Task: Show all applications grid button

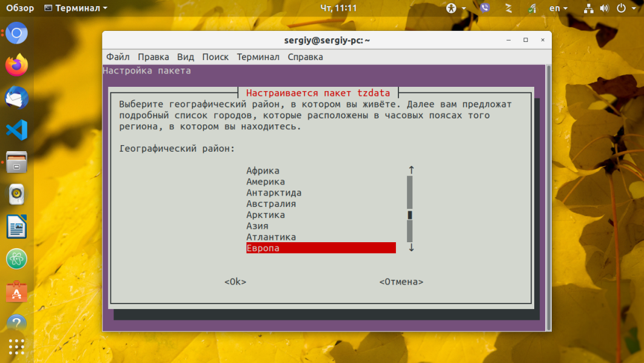Action: click(16, 347)
